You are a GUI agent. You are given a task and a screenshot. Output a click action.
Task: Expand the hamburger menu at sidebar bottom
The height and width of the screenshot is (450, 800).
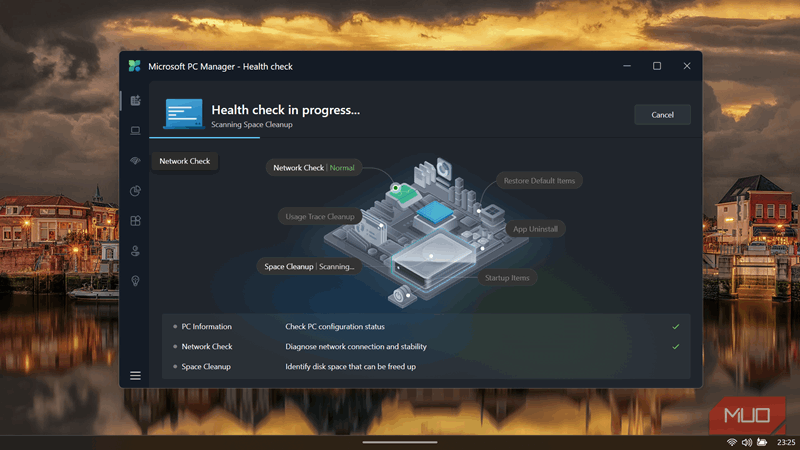pyautogui.click(x=135, y=376)
